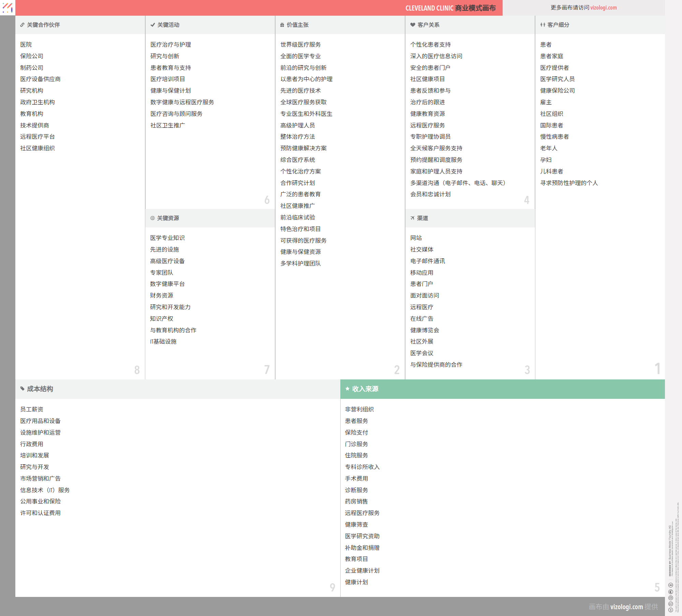Viewport: 682px width, 616px height.
Task: Click the 世界级医疗服务 item
Action: [x=300, y=45]
